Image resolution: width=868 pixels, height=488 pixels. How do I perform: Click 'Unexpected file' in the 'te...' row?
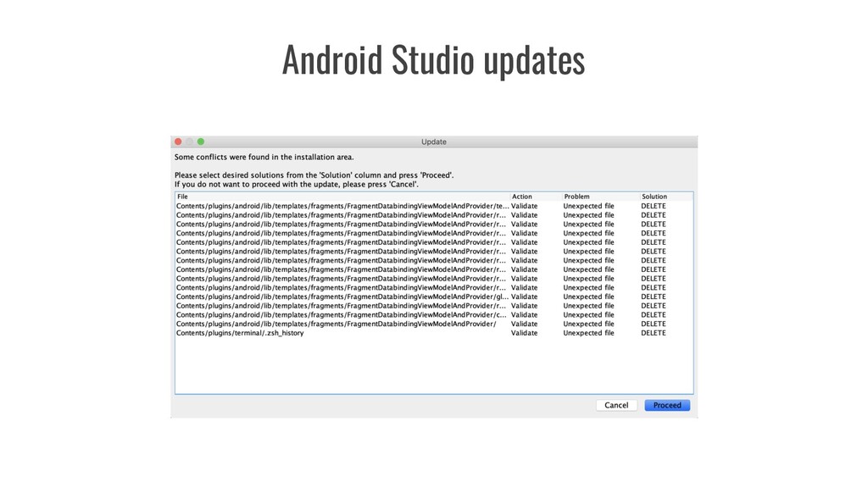tap(588, 206)
